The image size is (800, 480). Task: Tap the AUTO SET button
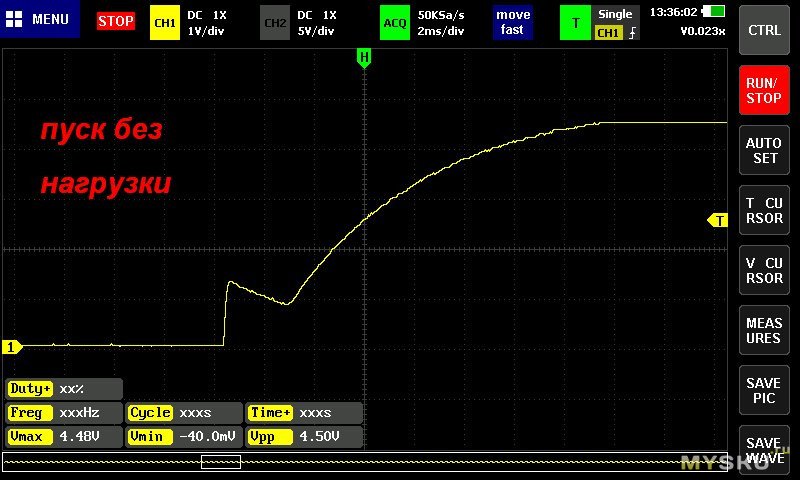coord(764,150)
